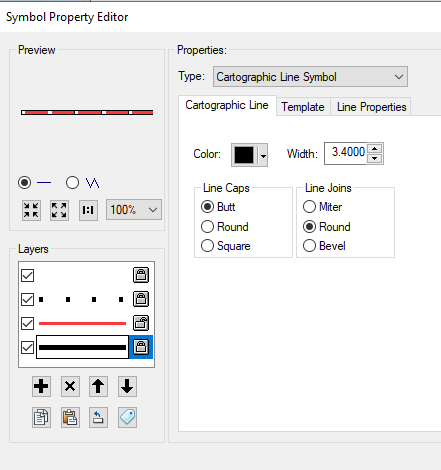
Task: Move the layer down with the down arrow
Action: tap(127, 386)
